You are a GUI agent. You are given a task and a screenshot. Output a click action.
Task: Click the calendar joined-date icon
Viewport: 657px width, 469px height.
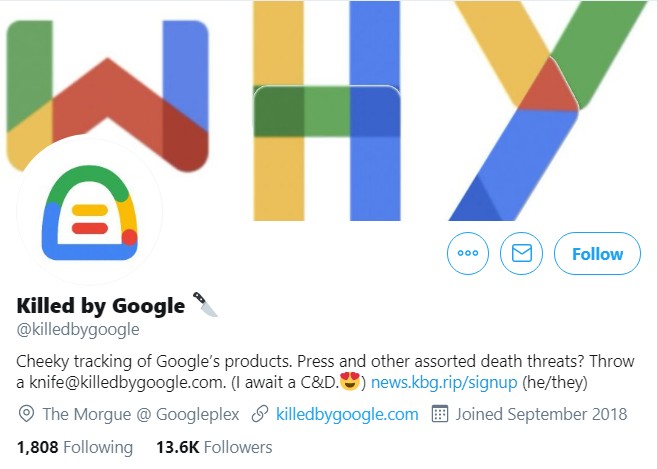pos(440,414)
